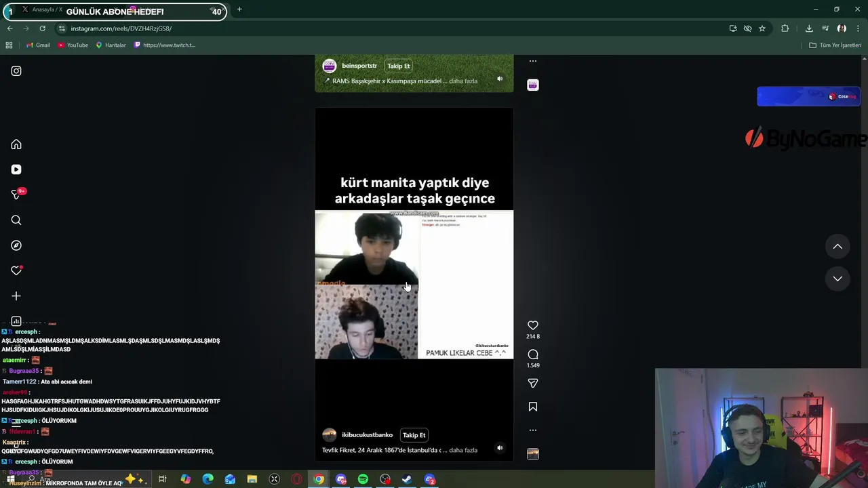Toggle sound on the ikibucukustbanko reel
Screen dimensions: 868x488
click(x=500, y=447)
